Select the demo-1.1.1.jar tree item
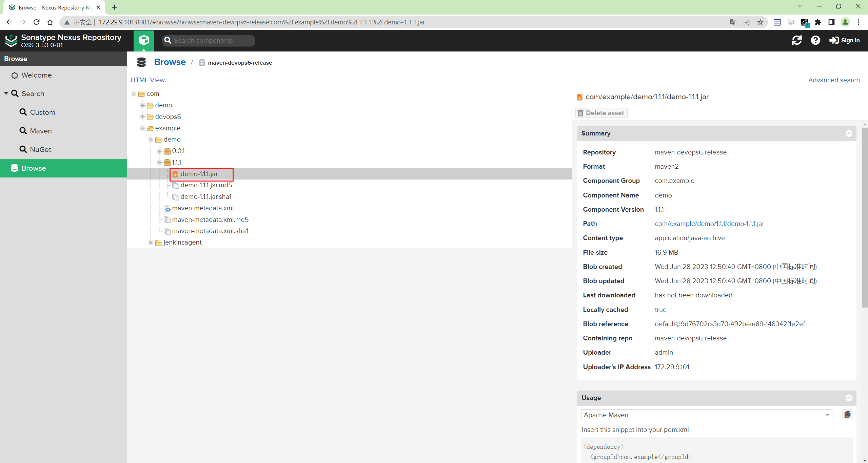The width and height of the screenshot is (868, 463). tap(199, 174)
